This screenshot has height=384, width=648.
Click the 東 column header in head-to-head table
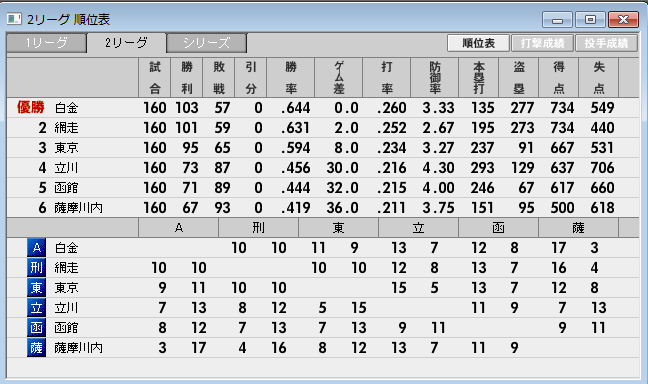click(x=338, y=228)
